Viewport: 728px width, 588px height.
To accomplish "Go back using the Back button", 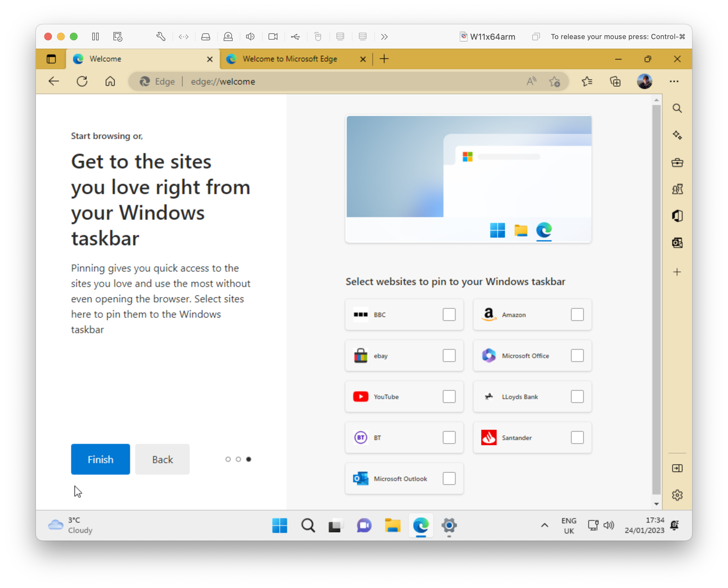I will pos(162,459).
